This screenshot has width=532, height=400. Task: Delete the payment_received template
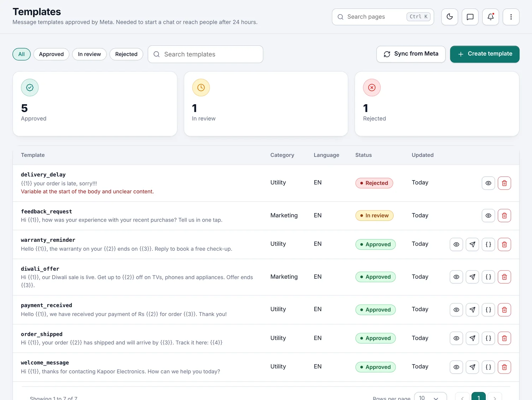tap(504, 310)
